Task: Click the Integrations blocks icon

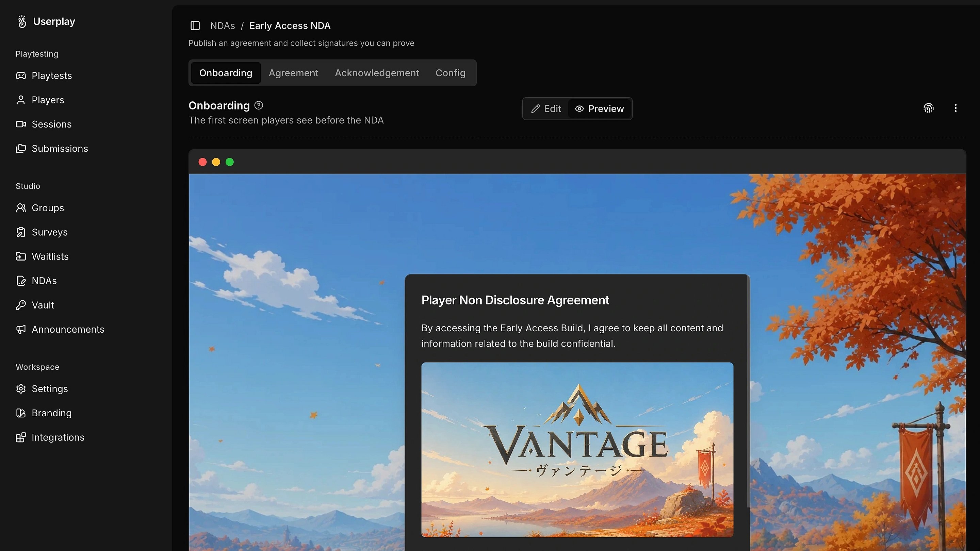Action: point(21,437)
